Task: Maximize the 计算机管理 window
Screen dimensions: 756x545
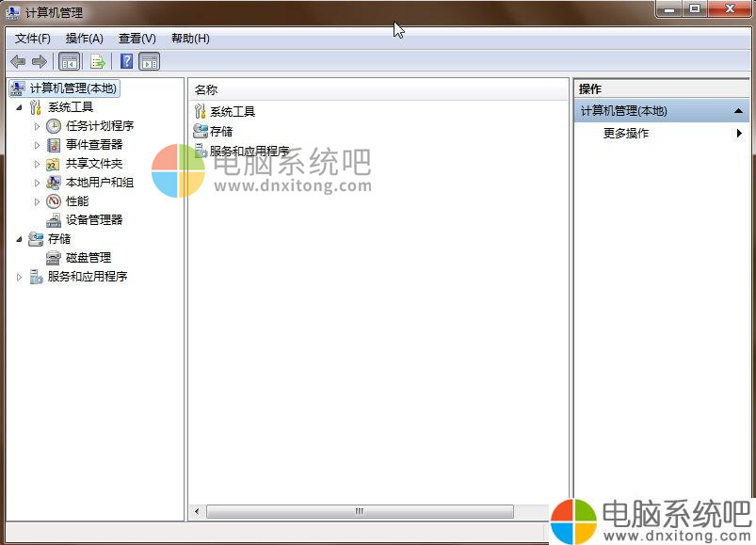Action: 695,8
